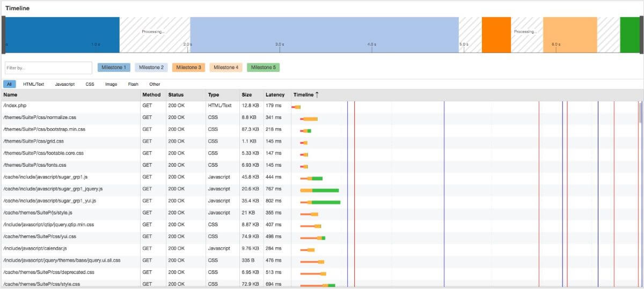Image resolution: width=644 pixels, height=289 pixels.
Task: Click the second Processing hatched segment
Action: coord(527,35)
